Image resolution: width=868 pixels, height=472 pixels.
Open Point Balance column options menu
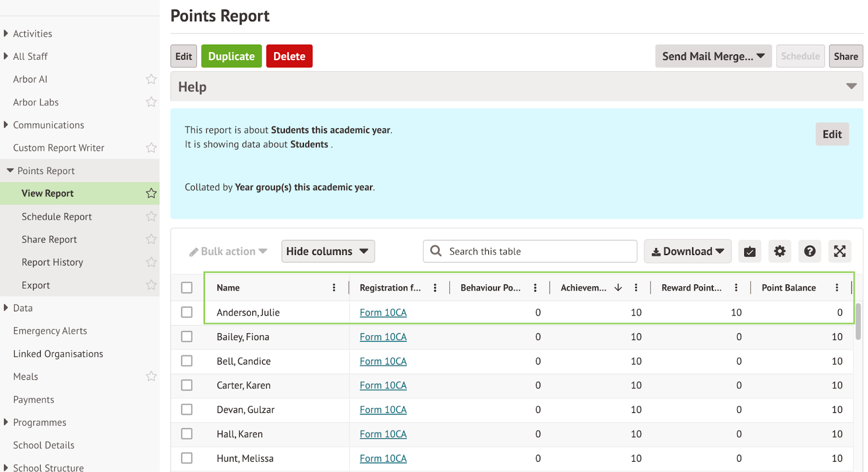pyautogui.click(x=837, y=288)
